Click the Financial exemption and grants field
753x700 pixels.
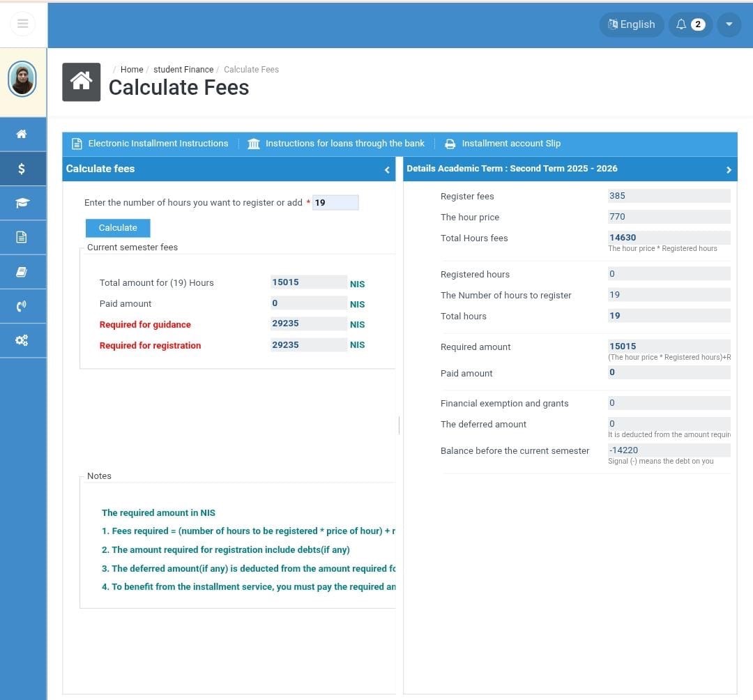pos(669,403)
